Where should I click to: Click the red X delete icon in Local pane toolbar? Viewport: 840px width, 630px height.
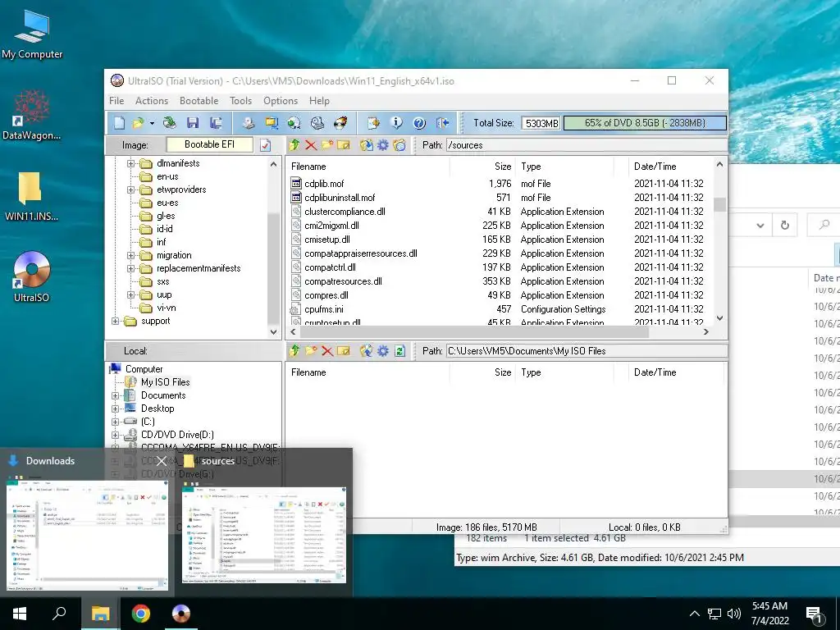(x=327, y=351)
